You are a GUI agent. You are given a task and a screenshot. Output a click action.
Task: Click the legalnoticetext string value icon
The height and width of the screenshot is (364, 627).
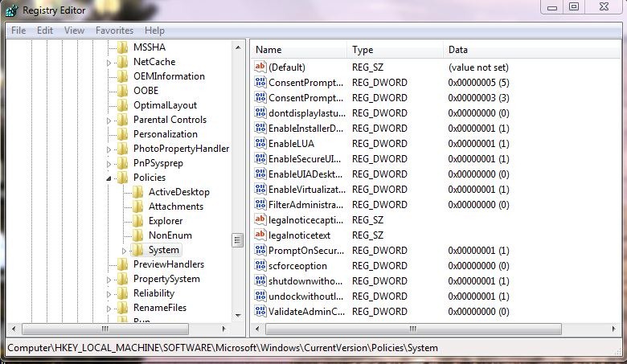260,235
